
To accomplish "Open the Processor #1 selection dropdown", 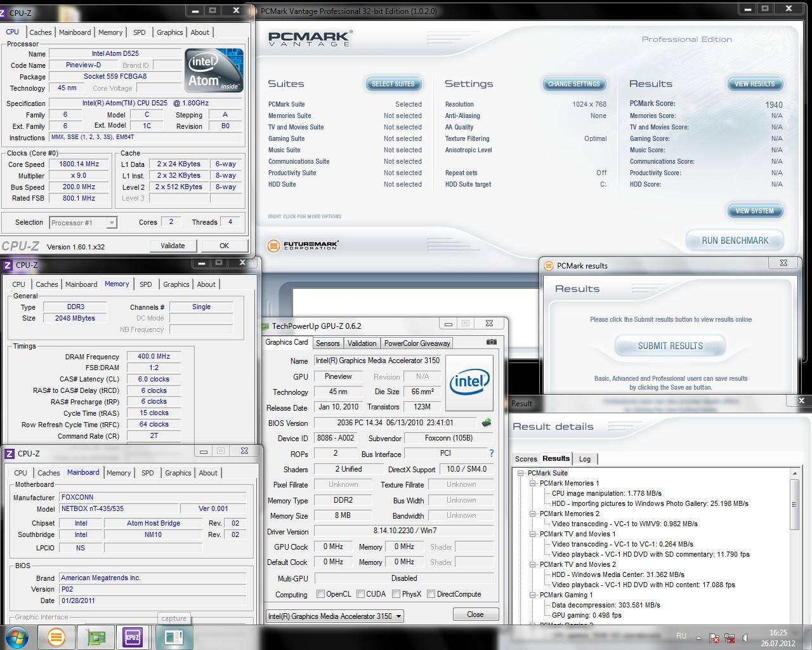I will pos(112,223).
